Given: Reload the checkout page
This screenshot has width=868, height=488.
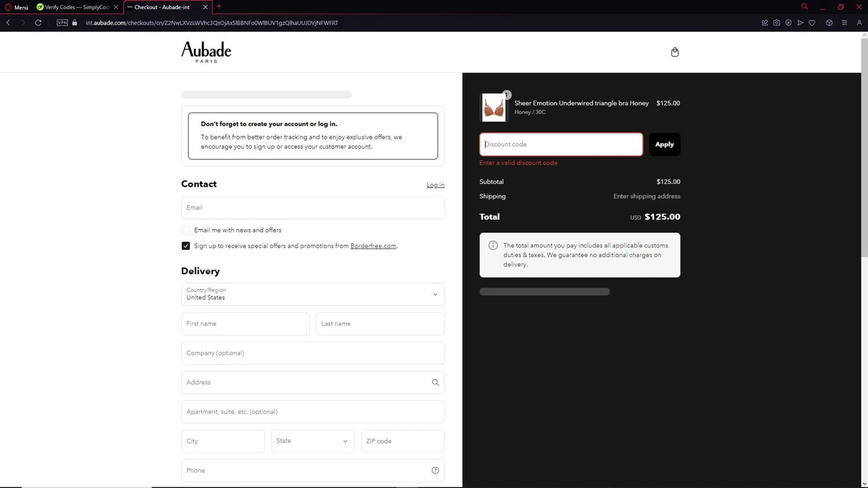Looking at the screenshot, I should (x=38, y=23).
